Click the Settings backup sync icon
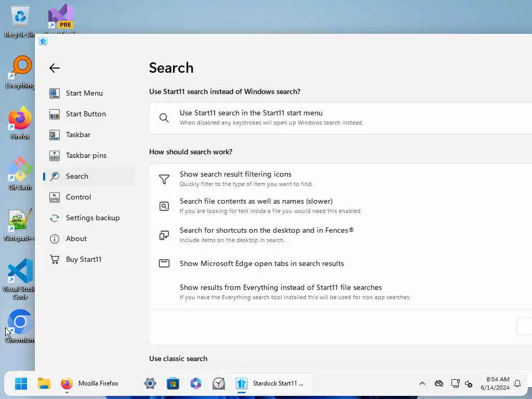The image size is (532, 399). click(54, 218)
